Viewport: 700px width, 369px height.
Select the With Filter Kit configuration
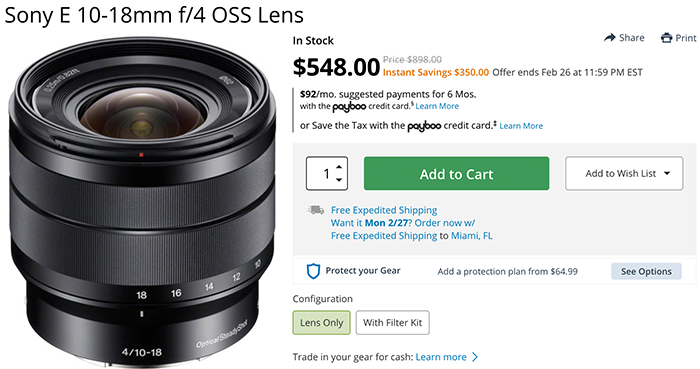tap(392, 323)
